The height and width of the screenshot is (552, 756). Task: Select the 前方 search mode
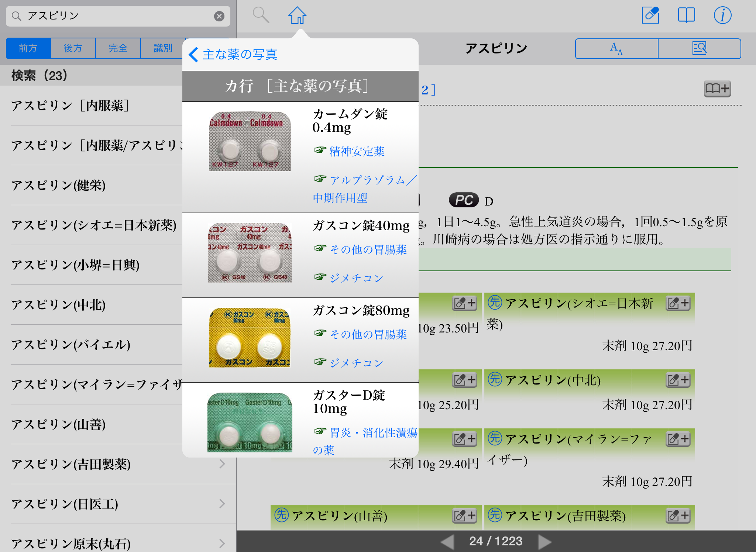click(28, 48)
